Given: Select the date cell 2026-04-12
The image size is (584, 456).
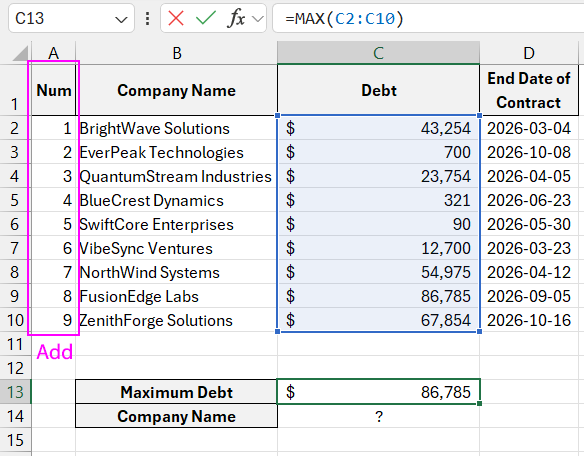Looking at the screenshot, I should (x=529, y=272).
